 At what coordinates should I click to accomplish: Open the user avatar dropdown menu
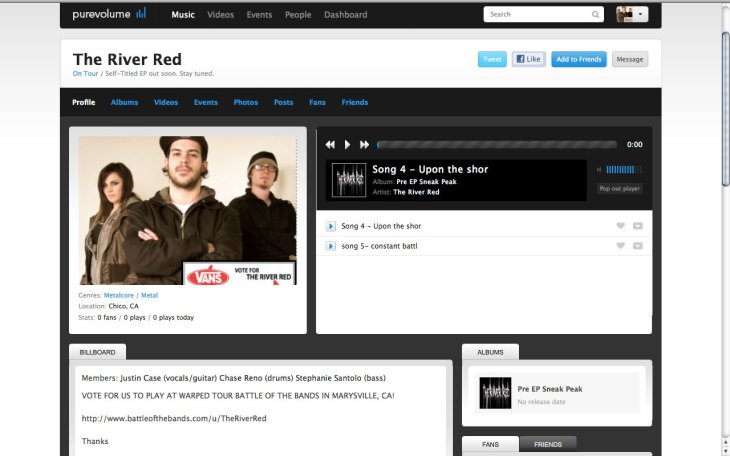[632, 14]
